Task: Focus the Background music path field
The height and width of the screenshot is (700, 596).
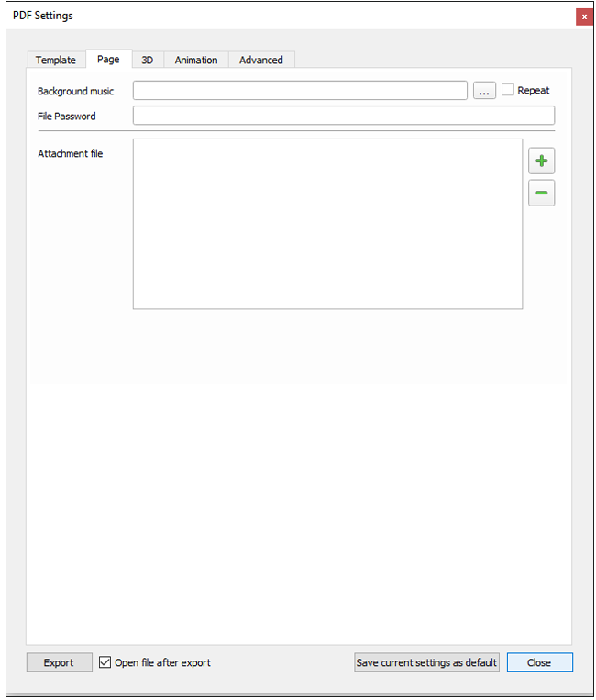Action: pyautogui.click(x=300, y=91)
